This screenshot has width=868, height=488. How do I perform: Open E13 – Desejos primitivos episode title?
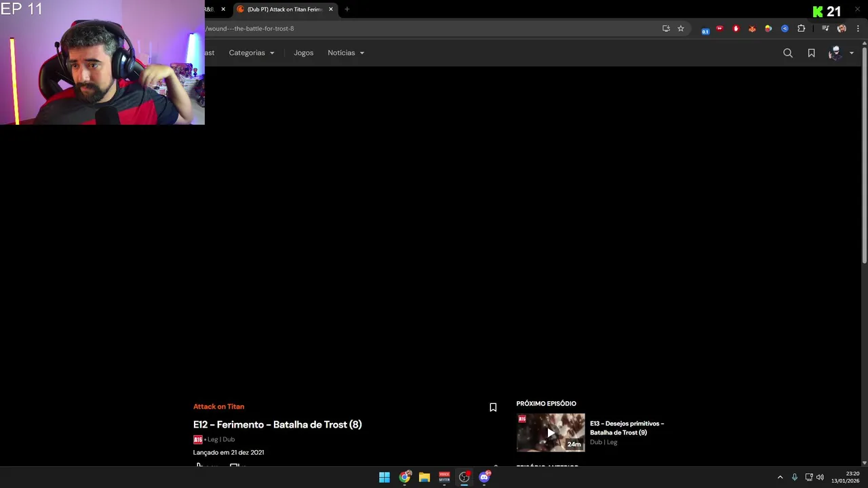point(627,428)
